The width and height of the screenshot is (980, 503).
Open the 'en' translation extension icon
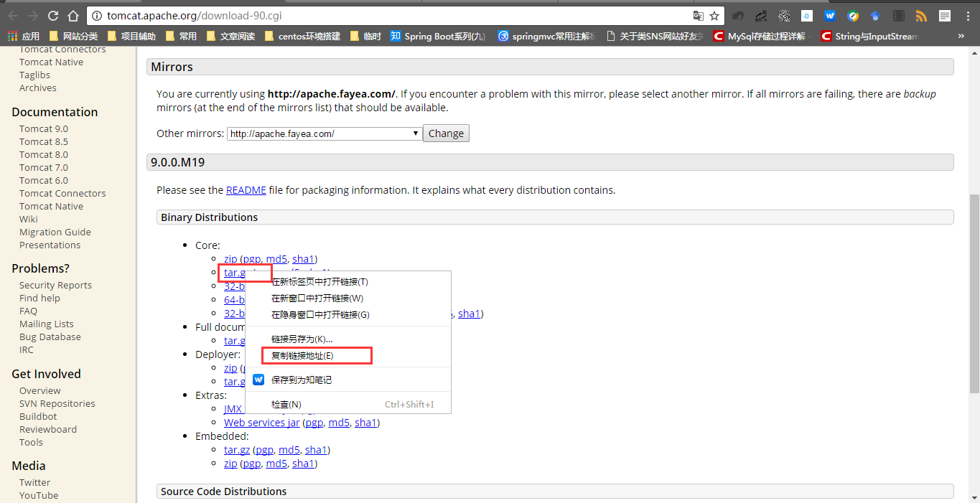click(762, 15)
